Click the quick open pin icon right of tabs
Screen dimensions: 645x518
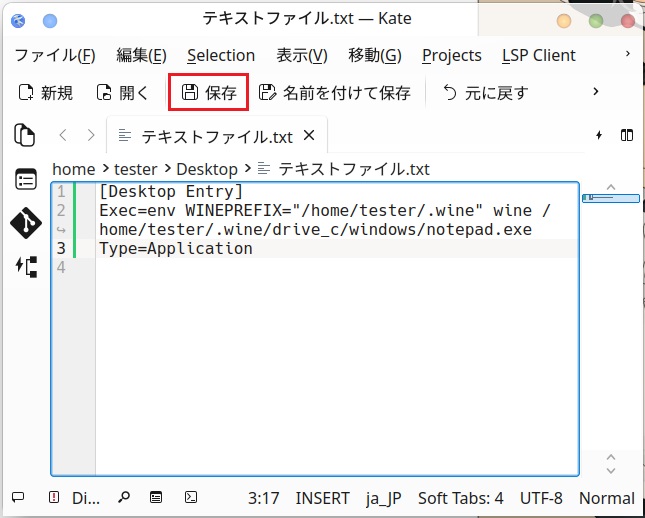[599, 135]
